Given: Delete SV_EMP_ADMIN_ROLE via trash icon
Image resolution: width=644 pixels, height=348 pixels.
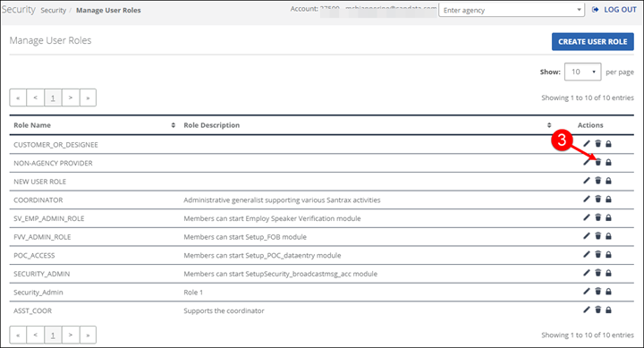Looking at the screenshot, I should point(598,217).
